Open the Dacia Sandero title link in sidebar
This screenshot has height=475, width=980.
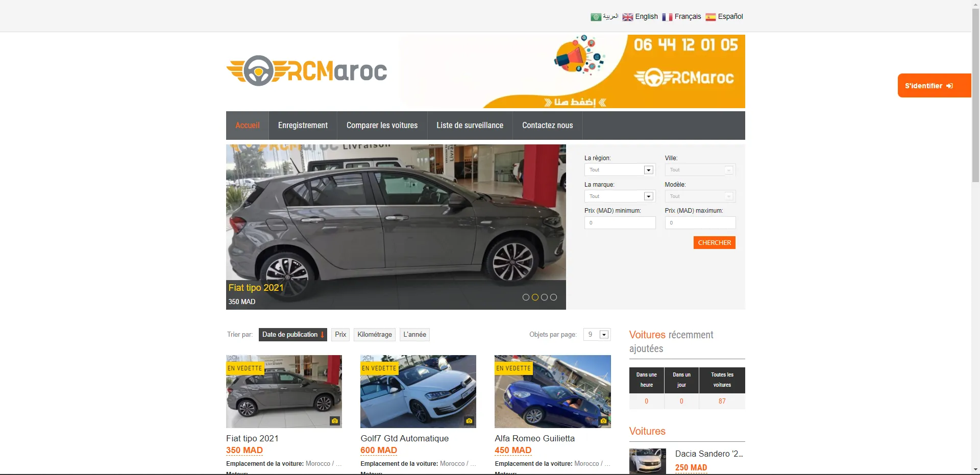click(709, 454)
